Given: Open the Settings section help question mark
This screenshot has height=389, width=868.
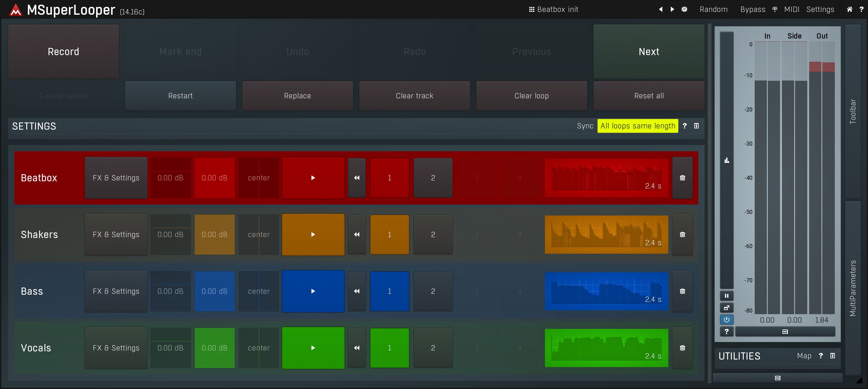Looking at the screenshot, I should (684, 126).
